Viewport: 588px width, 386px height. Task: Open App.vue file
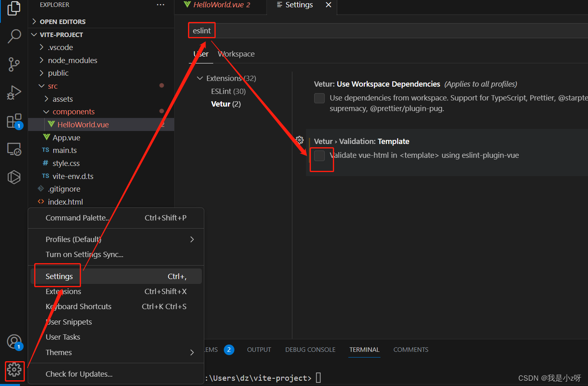pos(101,137)
